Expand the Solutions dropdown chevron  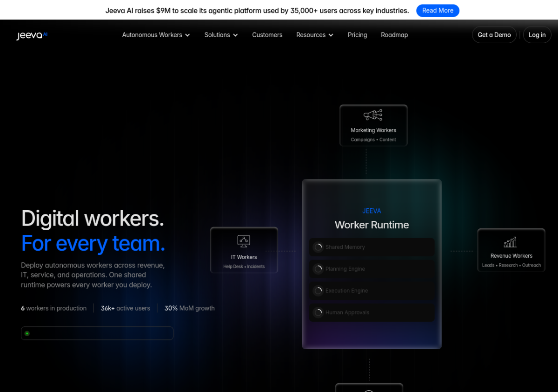tap(235, 35)
